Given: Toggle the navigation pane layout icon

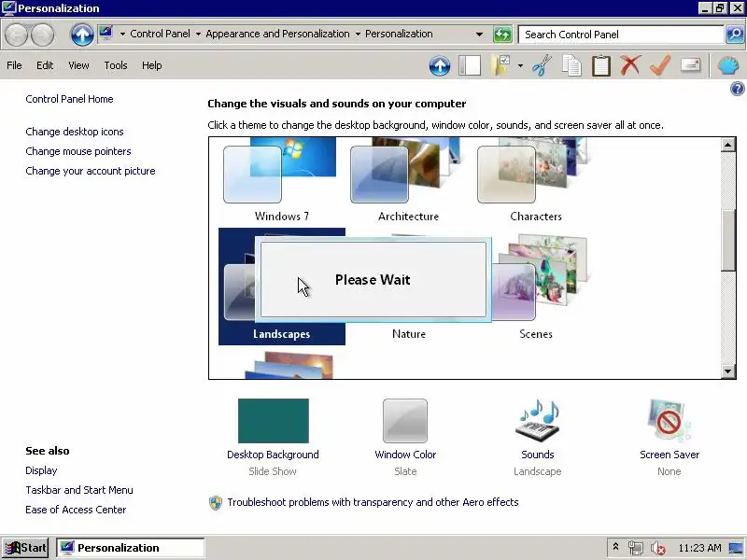Looking at the screenshot, I should click(x=470, y=65).
